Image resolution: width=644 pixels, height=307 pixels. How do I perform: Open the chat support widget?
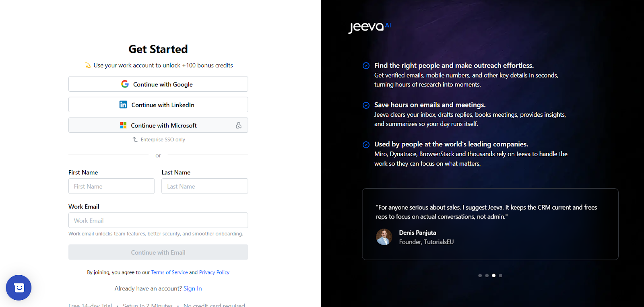click(19, 288)
